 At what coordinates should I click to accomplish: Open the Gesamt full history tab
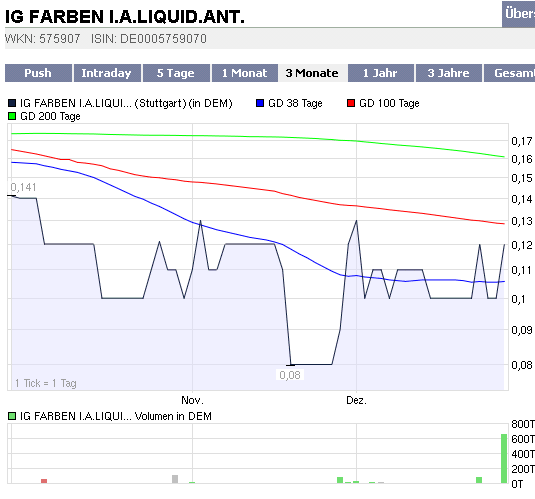pos(509,73)
